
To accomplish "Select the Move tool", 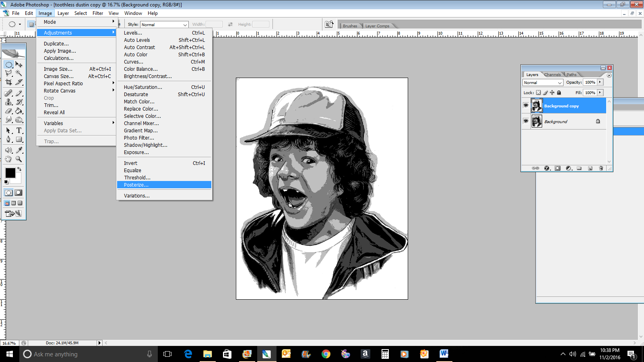I will click(19, 64).
